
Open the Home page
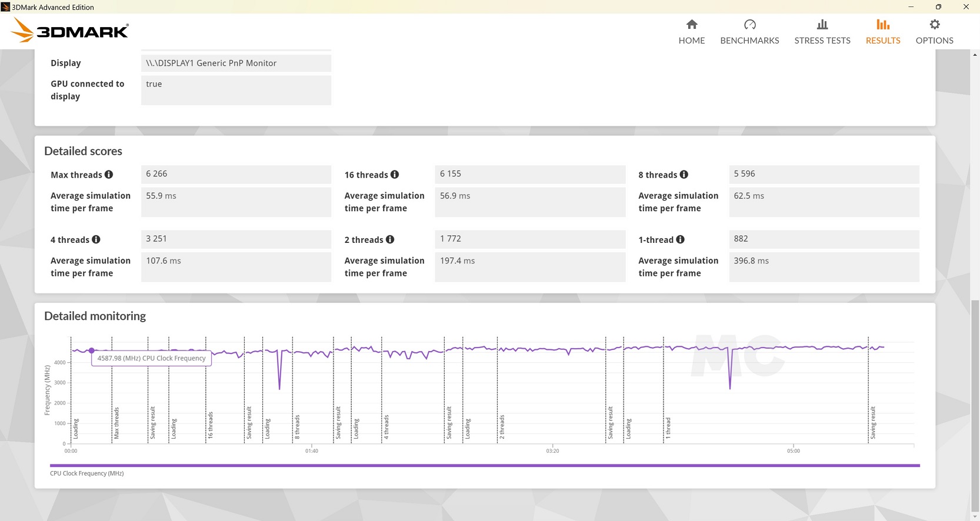pos(691,32)
